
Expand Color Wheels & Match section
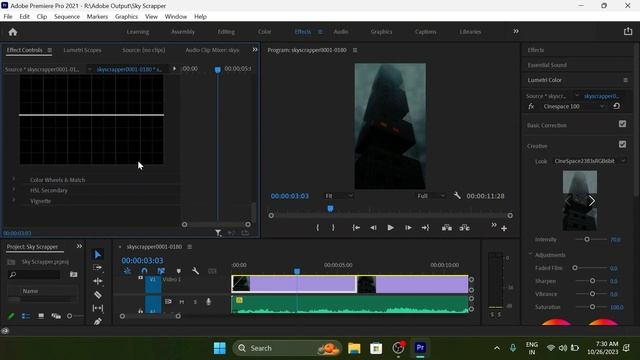13,179
